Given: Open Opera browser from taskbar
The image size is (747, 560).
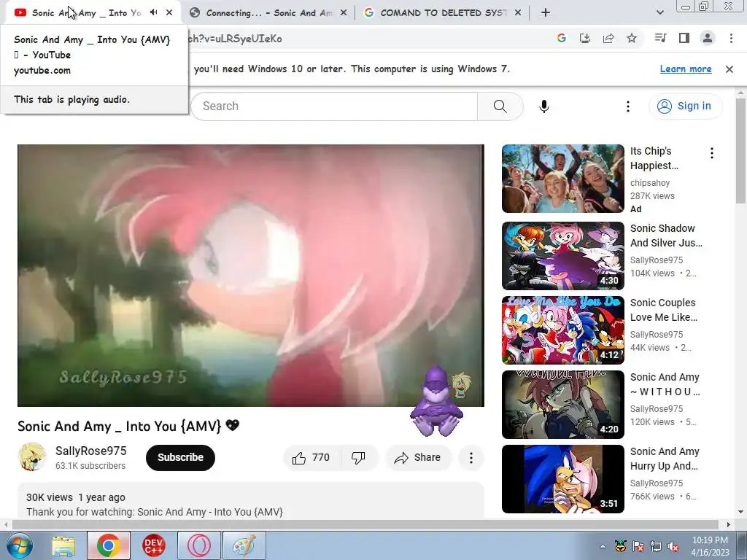Looking at the screenshot, I should [198, 545].
